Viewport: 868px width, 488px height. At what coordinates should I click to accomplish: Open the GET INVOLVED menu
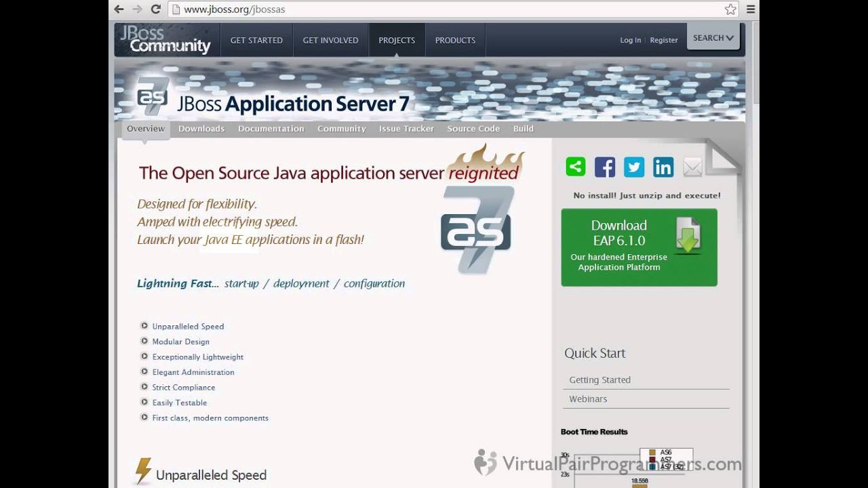[330, 40]
